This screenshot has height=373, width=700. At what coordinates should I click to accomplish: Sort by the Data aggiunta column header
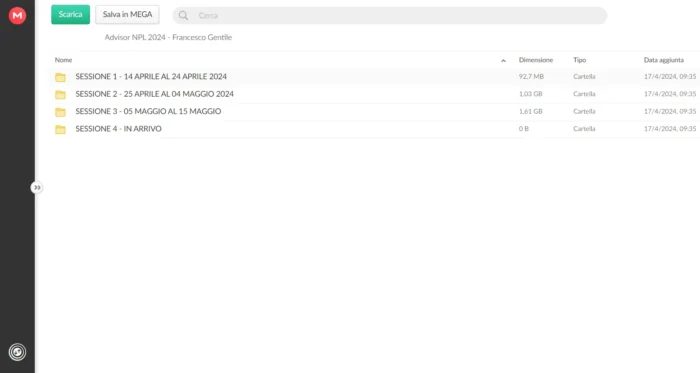(x=663, y=60)
